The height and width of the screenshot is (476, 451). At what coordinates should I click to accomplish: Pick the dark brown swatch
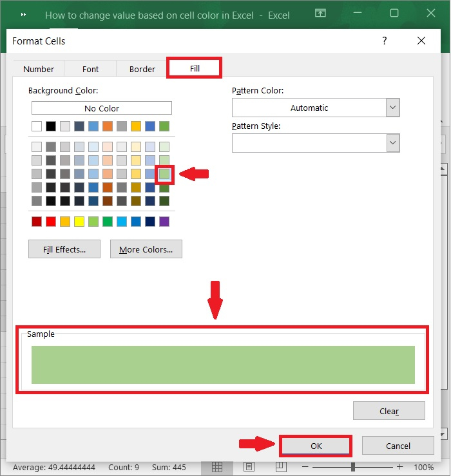[108, 201]
